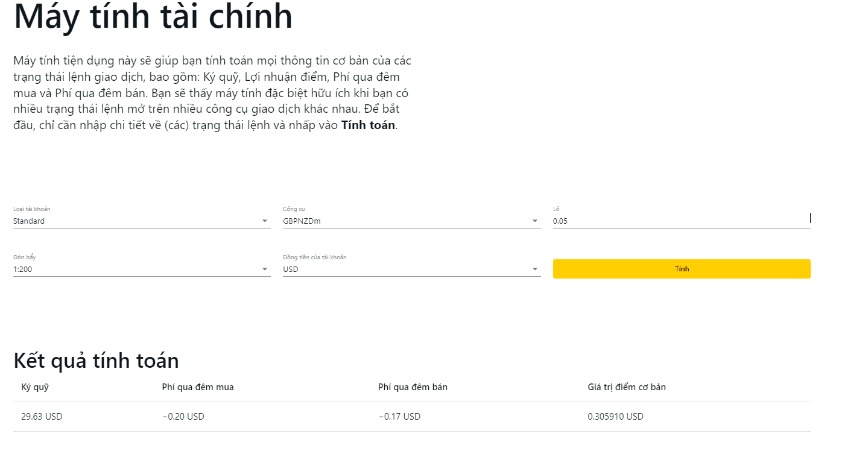This screenshot has height=451, width=868.
Task: Click the Ký quỹ column header
Action: [35, 387]
